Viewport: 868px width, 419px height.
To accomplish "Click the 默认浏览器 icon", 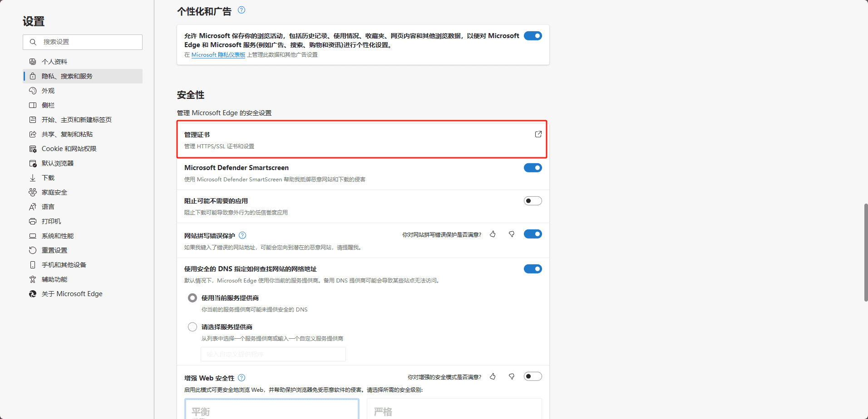I will click(x=33, y=163).
